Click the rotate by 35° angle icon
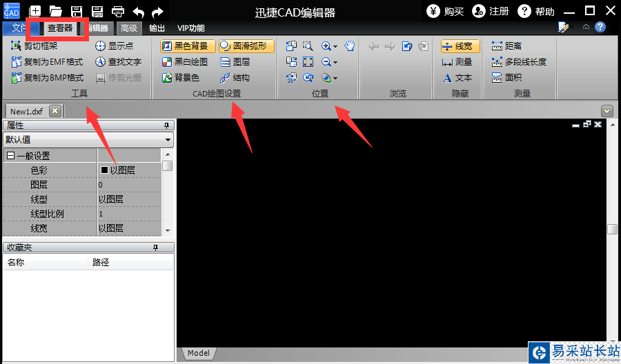This screenshot has width=621, height=364. pyautogui.click(x=291, y=77)
